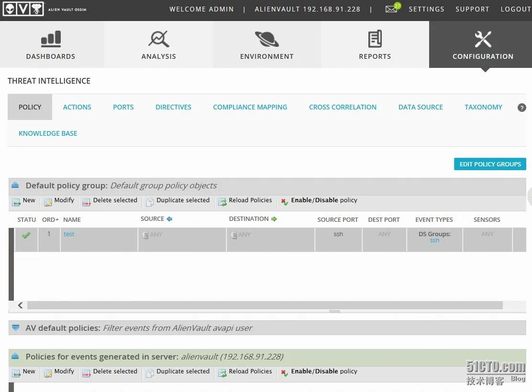Image resolution: width=532 pixels, height=392 pixels.
Task: Switch to the Ports tab
Action: coord(123,107)
